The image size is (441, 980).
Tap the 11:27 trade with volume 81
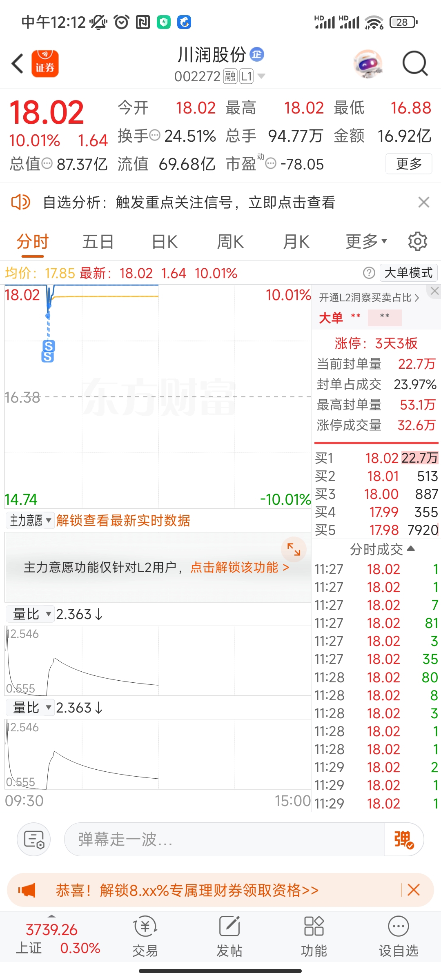376,623
